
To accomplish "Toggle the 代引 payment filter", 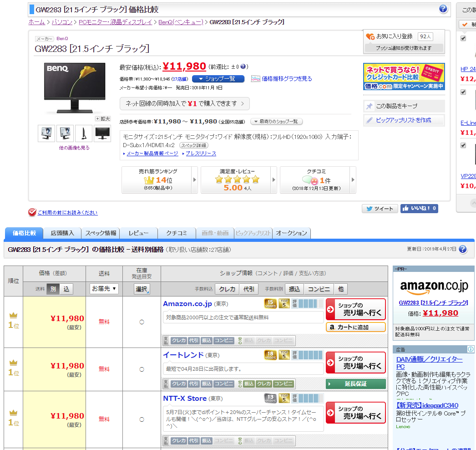I will 249,289.
